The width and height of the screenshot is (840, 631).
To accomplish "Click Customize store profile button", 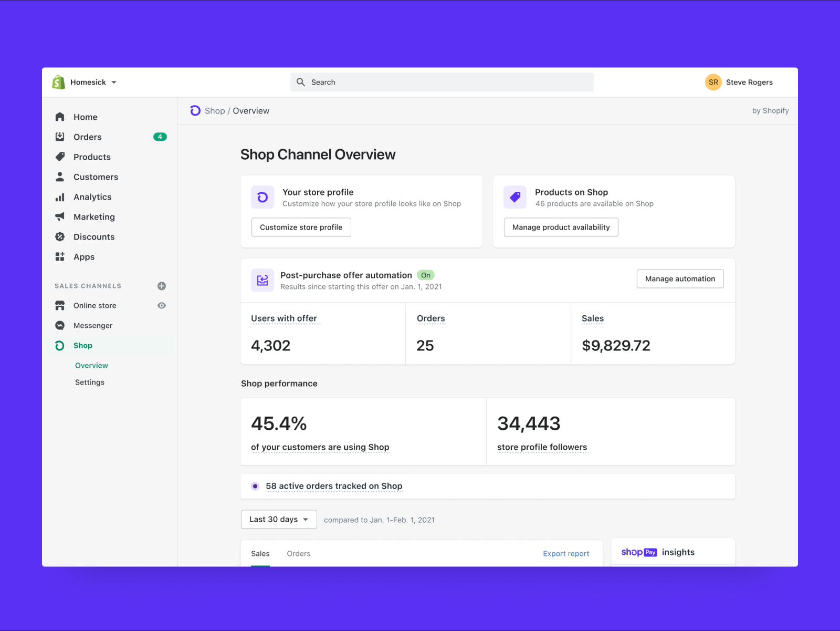I will [x=301, y=227].
